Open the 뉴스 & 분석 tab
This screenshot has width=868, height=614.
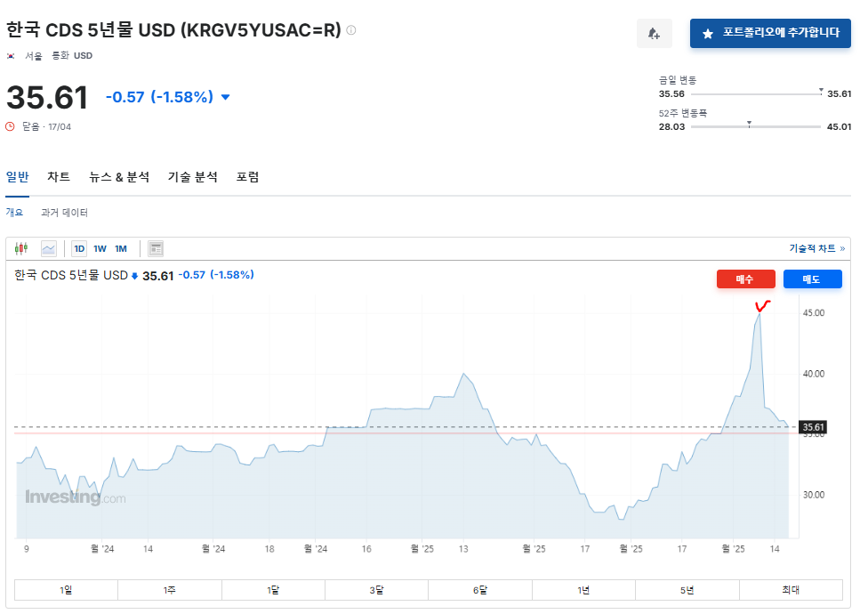[x=119, y=177]
